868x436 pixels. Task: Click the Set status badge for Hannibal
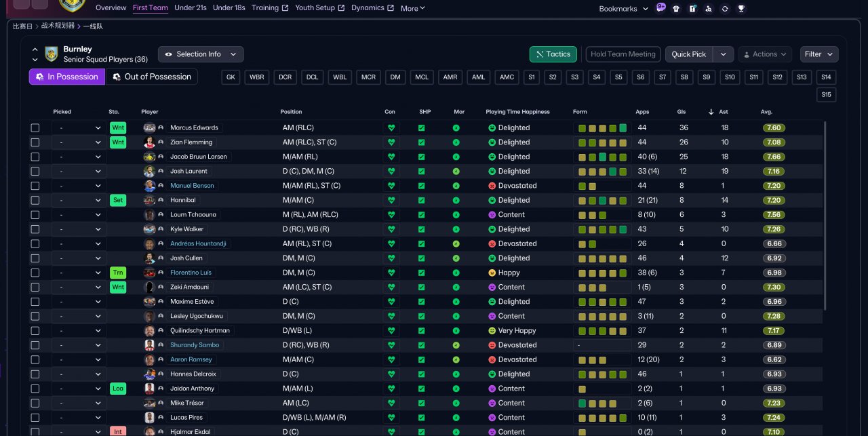point(118,200)
